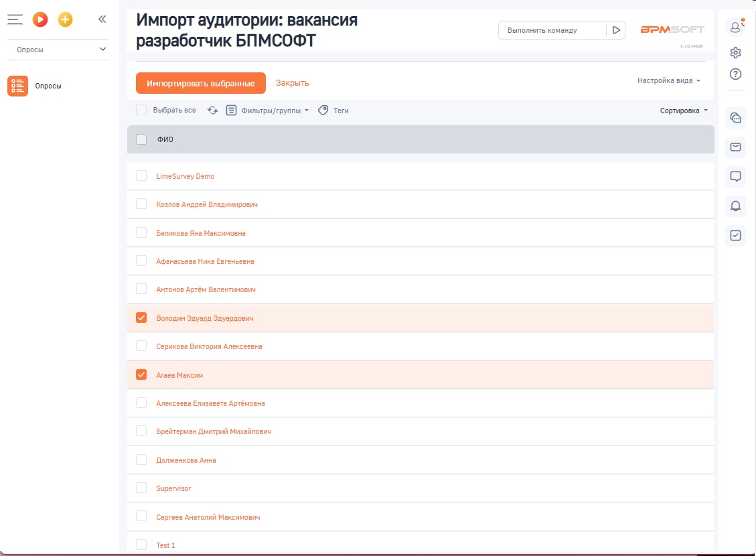Open the email icon in right sidebar
756x556 pixels.
[x=735, y=148]
